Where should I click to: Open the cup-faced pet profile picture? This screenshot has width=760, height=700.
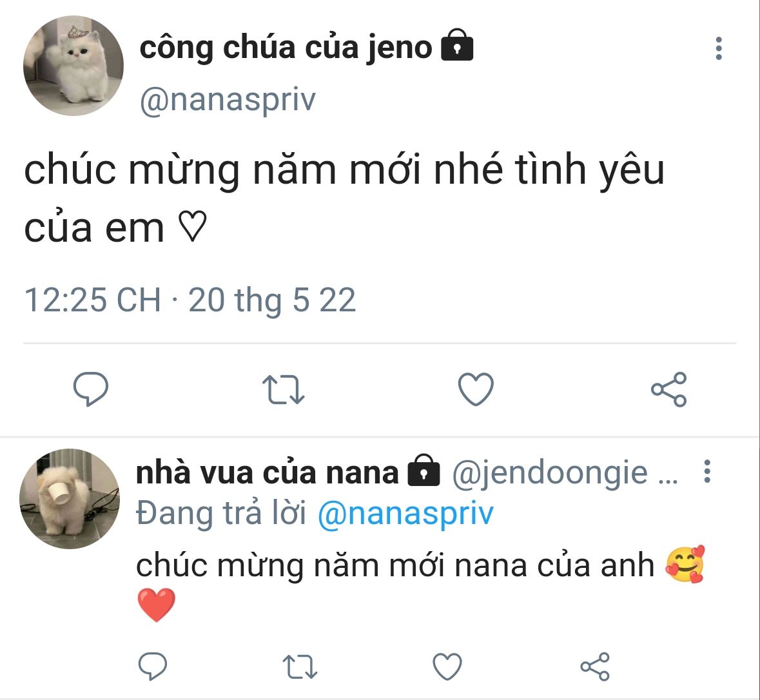point(70,499)
